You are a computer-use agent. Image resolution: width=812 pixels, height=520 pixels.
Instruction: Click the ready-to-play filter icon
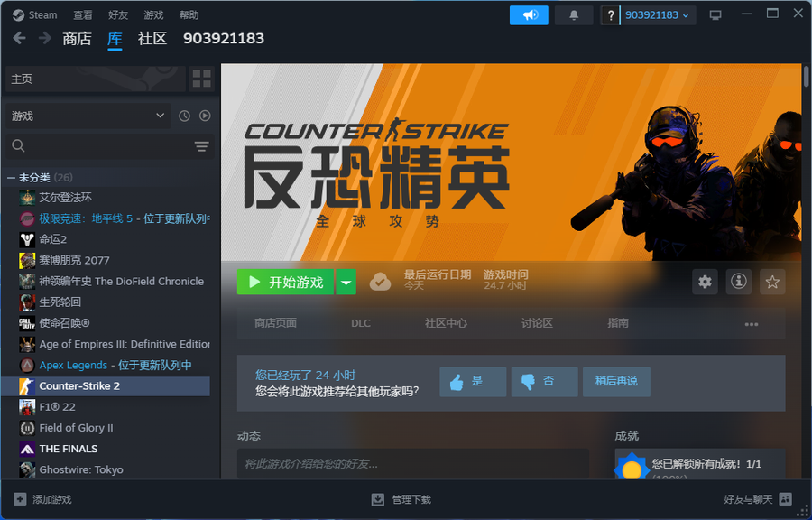point(205,116)
